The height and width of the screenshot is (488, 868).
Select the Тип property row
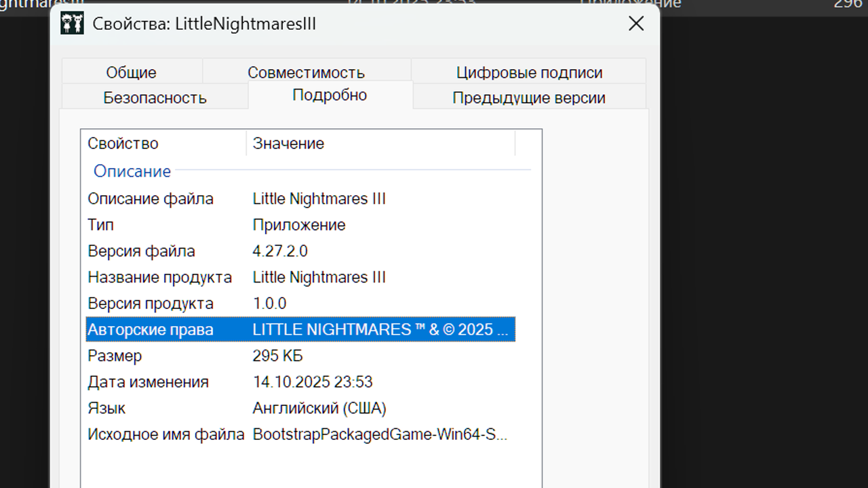coord(300,225)
